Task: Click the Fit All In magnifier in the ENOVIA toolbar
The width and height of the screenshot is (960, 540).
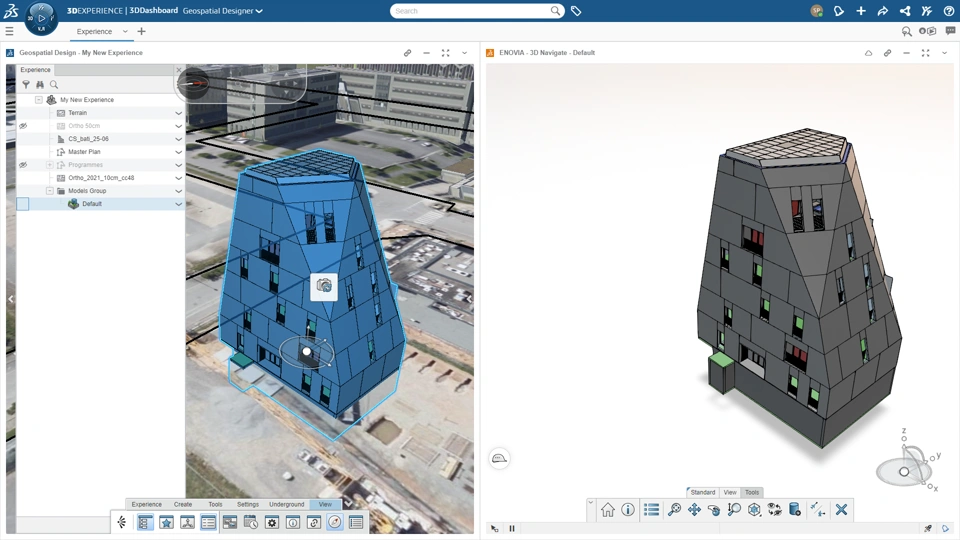Action: [x=674, y=509]
